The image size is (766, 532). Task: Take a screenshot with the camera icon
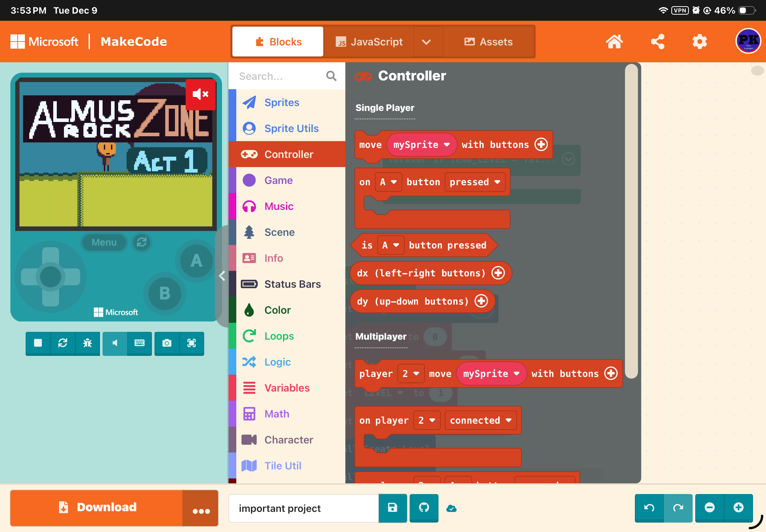(167, 343)
